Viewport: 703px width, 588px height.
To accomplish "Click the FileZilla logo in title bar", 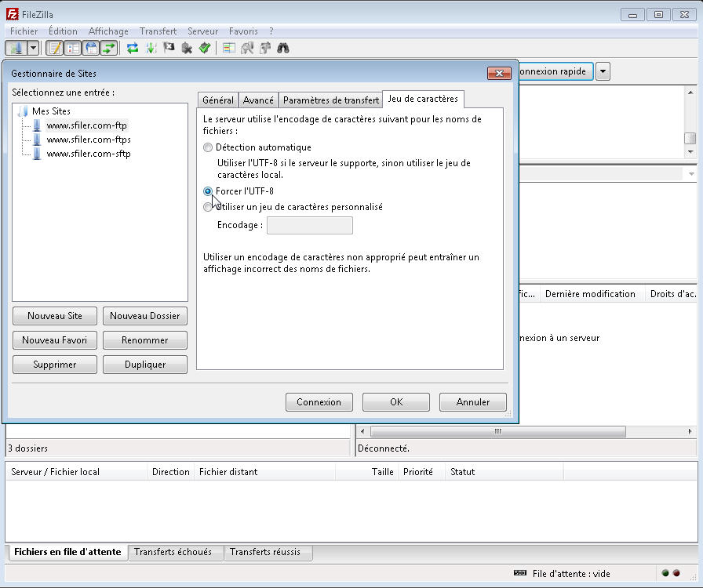I will pos(12,14).
